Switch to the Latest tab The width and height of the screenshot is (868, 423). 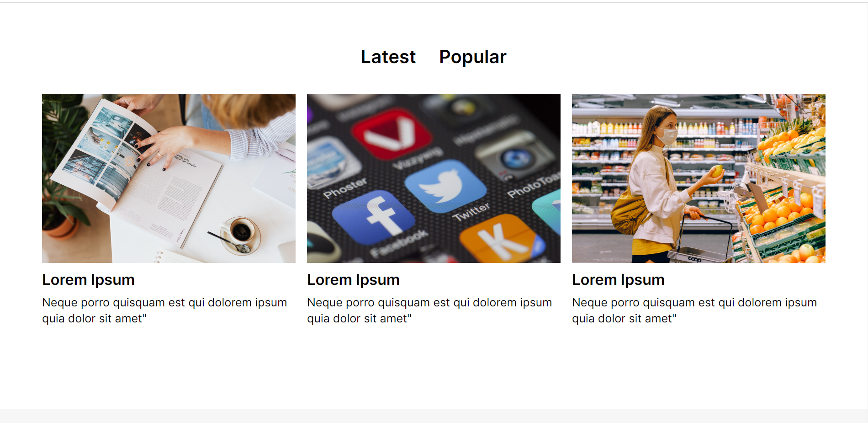point(388,57)
